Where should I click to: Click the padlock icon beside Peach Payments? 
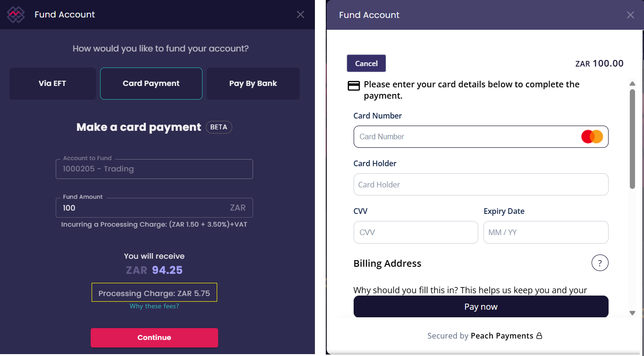[x=539, y=336]
